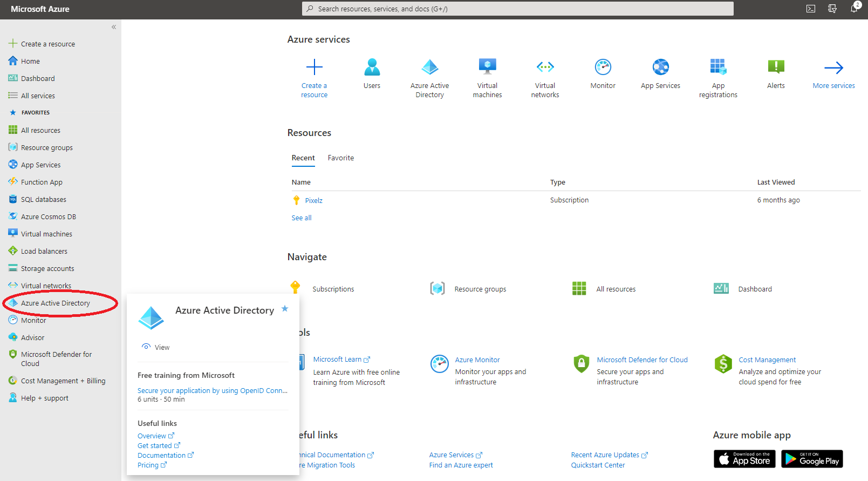Open Overview link in popup
The width and height of the screenshot is (868, 481).
156,436
